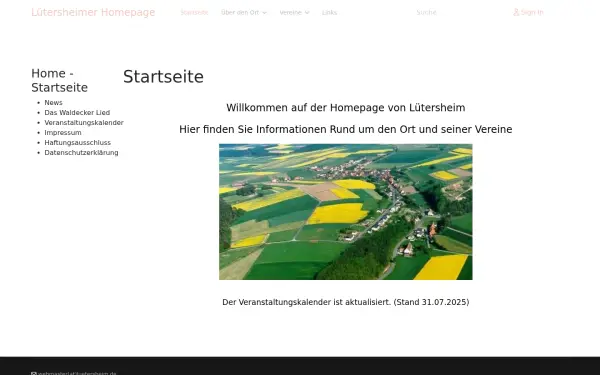Open the Veranstaltungskalender sidebar link

point(84,122)
